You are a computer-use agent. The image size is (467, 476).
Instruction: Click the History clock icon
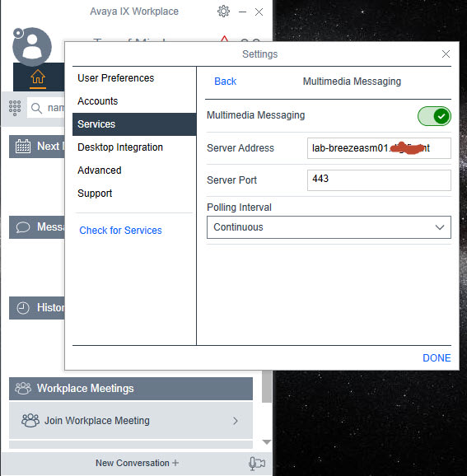pyautogui.click(x=23, y=308)
